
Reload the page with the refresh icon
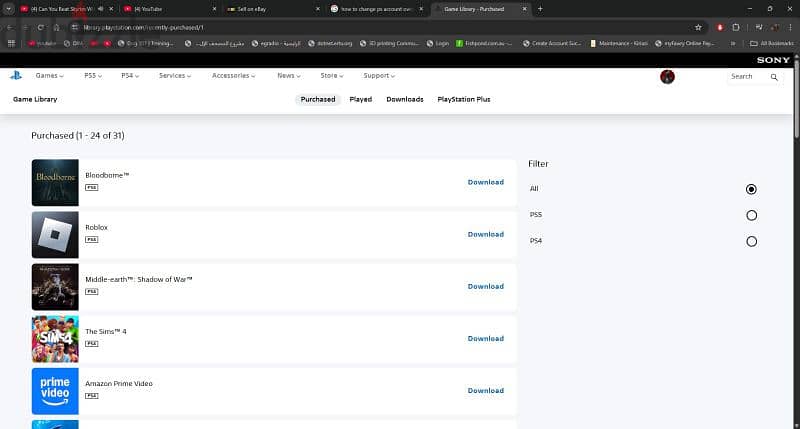coord(40,28)
